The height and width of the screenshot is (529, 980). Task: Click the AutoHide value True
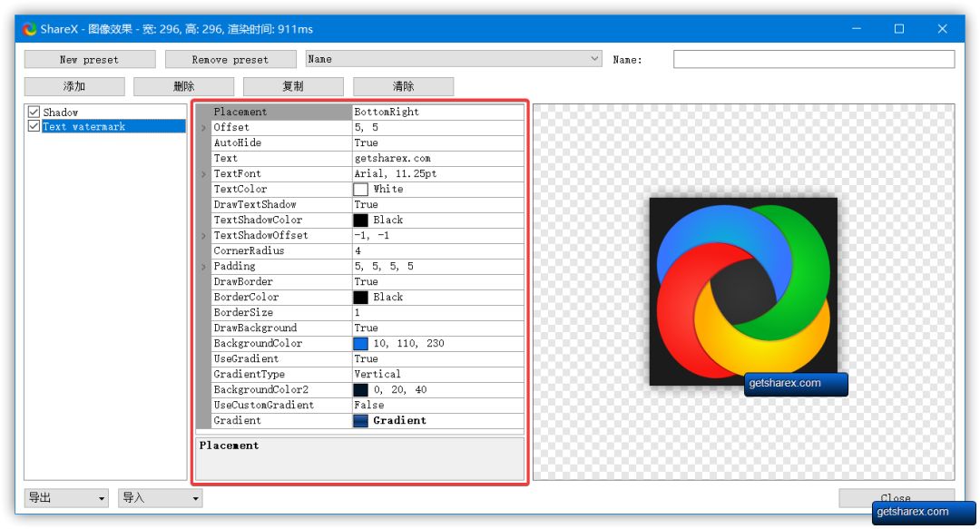coord(367,142)
